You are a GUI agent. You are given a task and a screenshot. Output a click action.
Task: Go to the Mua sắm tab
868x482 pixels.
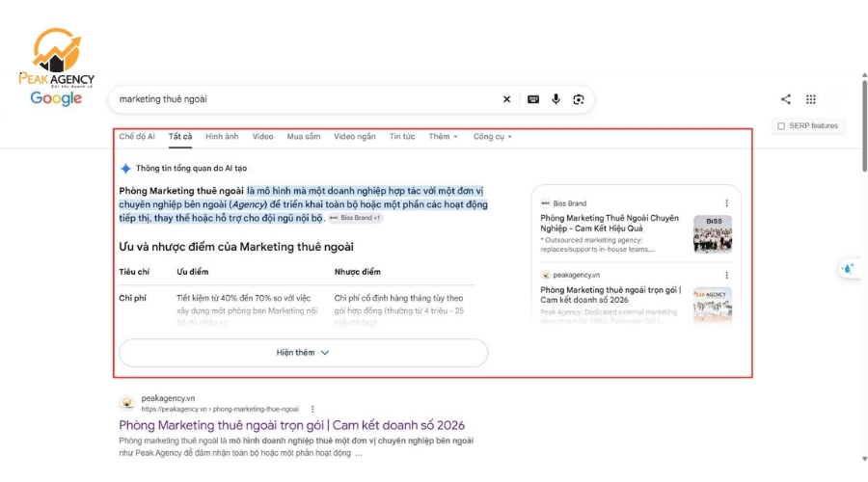click(304, 136)
